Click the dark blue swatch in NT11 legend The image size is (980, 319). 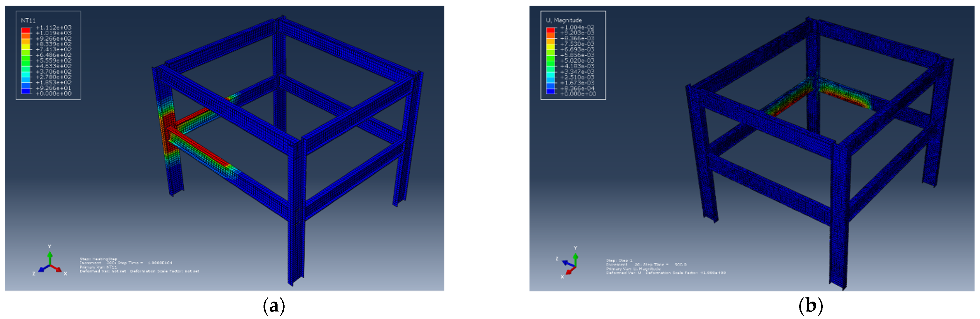tap(25, 91)
